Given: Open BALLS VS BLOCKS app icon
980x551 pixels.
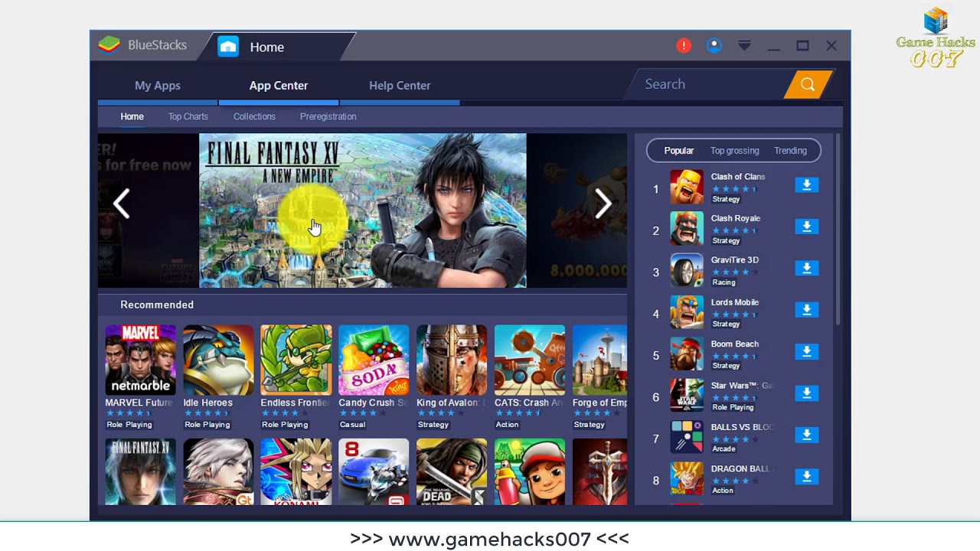Looking at the screenshot, I should click(x=687, y=437).
